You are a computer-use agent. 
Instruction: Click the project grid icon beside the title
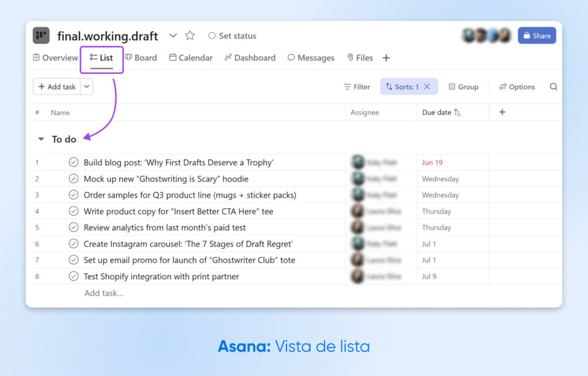click(x=41, y=35)
